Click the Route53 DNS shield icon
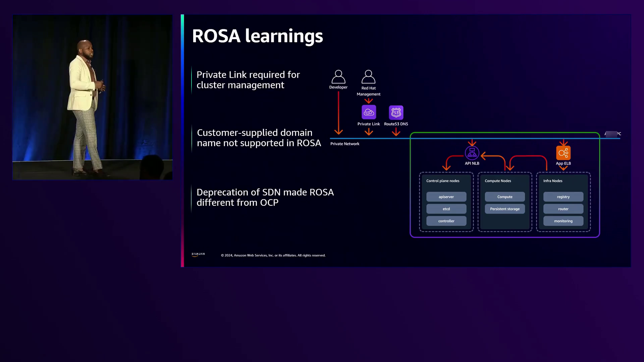 point(396,113)
